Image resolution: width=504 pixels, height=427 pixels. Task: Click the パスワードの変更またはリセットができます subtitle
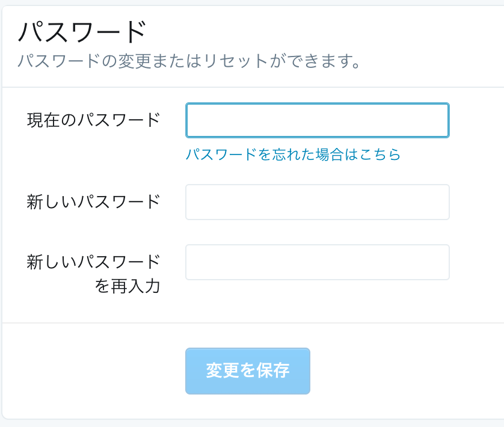(189, 61)
